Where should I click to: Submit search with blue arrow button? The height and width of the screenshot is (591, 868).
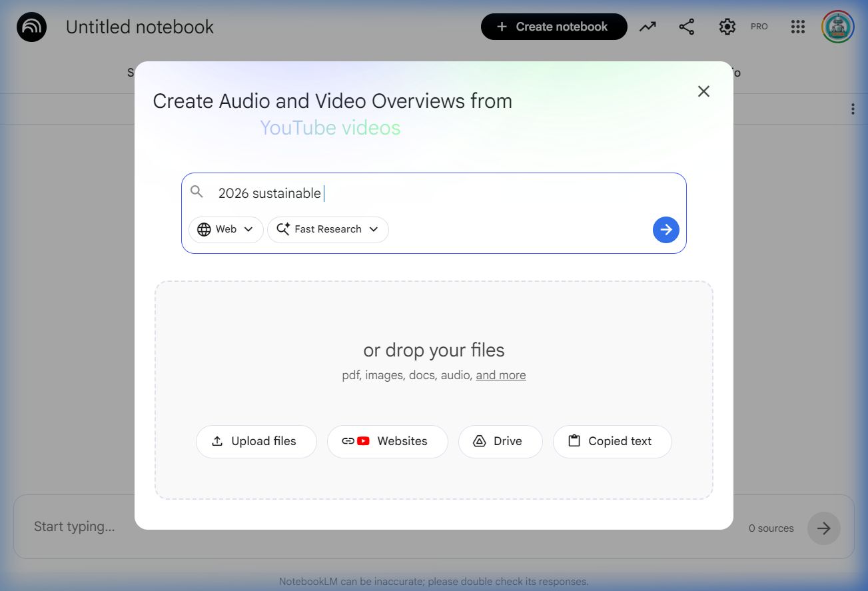[x=665, y=230]
